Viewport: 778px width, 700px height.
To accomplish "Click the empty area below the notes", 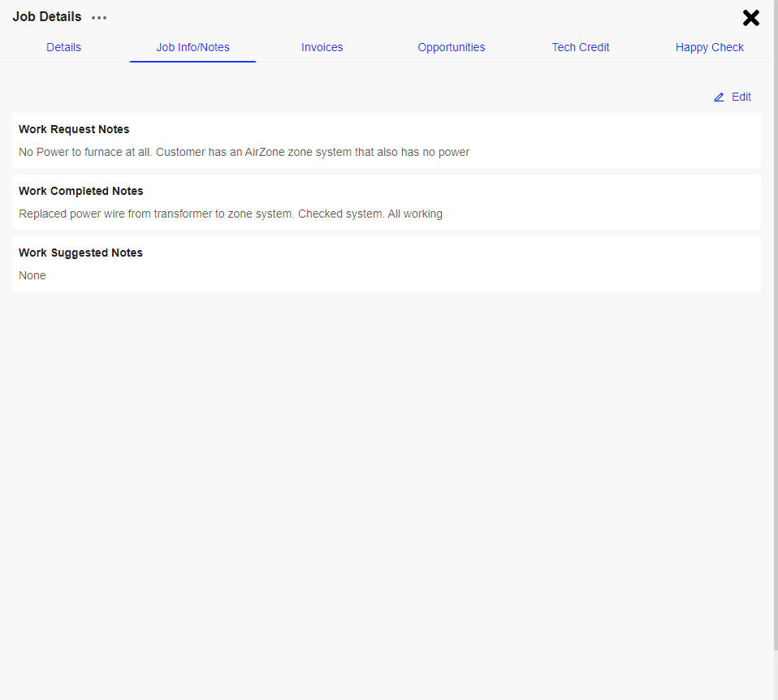I will tap(387, 487).
